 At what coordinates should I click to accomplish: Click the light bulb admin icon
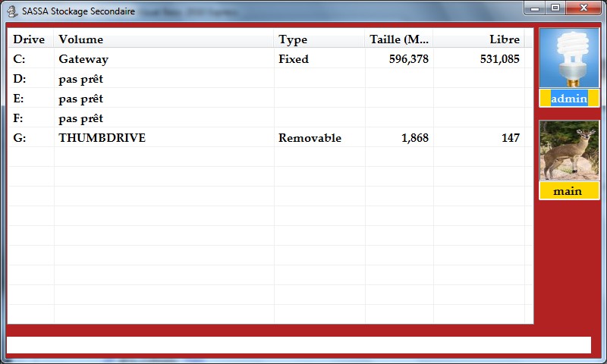coord(569,58)
